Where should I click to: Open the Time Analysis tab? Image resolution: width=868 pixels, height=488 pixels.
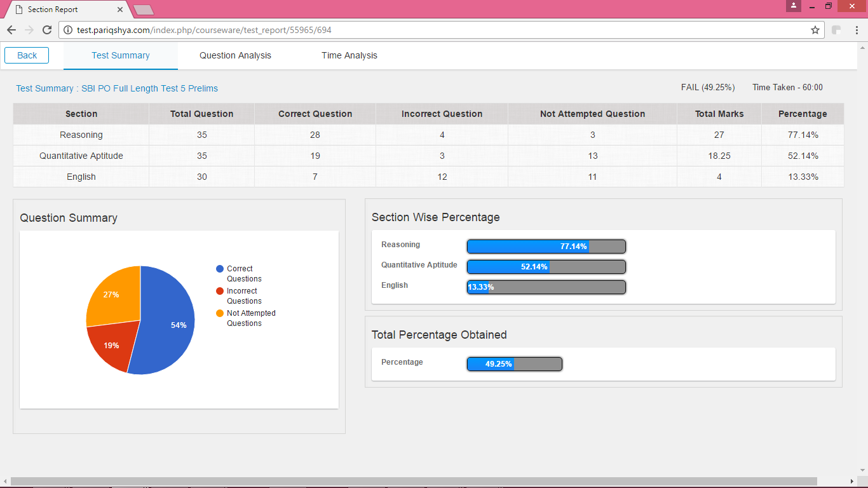[x=349, y=55]
